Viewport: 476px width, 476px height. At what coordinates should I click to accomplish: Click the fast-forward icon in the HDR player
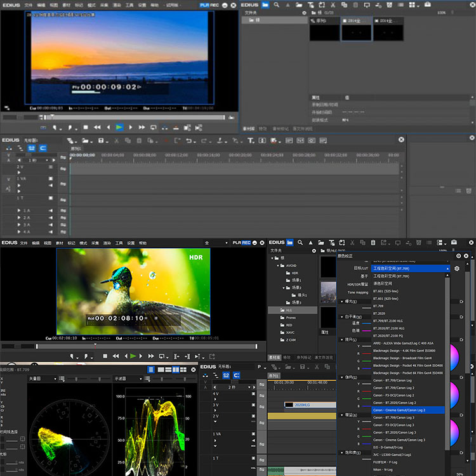coord(151,357)
